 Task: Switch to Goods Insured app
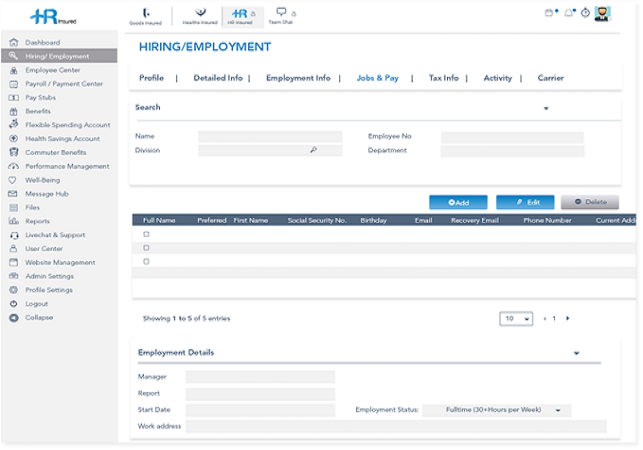[146, 16]
